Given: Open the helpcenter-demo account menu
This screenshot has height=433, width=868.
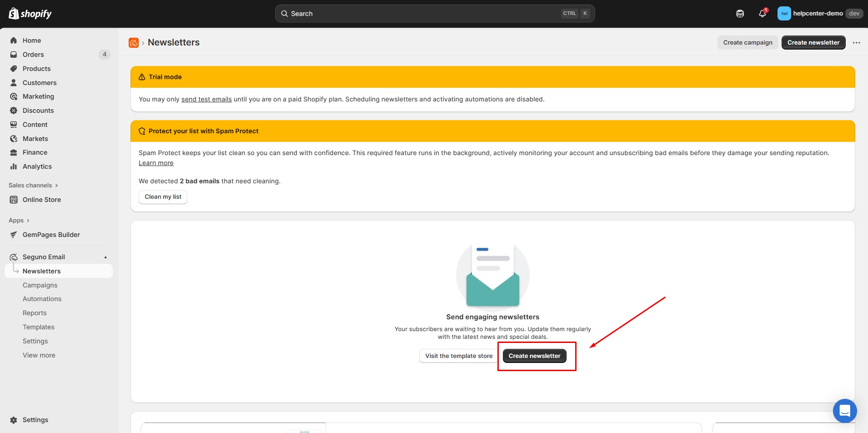Looking at the screenshot, I should tap(818, 14).
